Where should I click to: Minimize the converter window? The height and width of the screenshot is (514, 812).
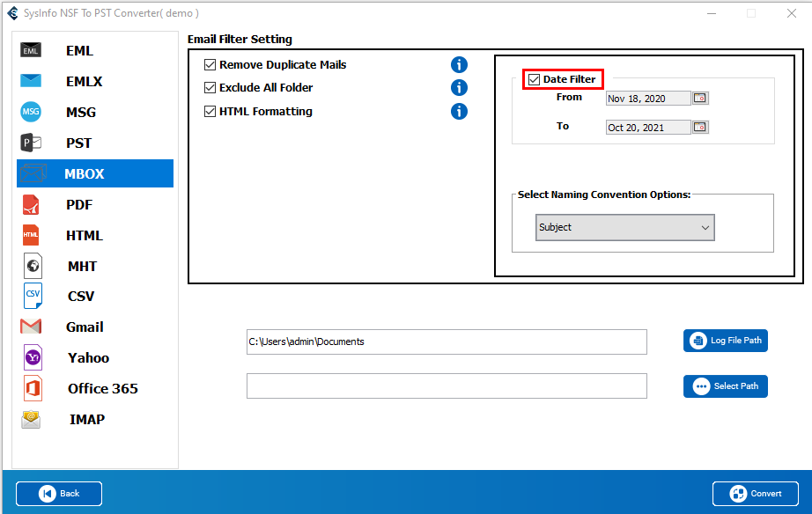coord(712,13)
